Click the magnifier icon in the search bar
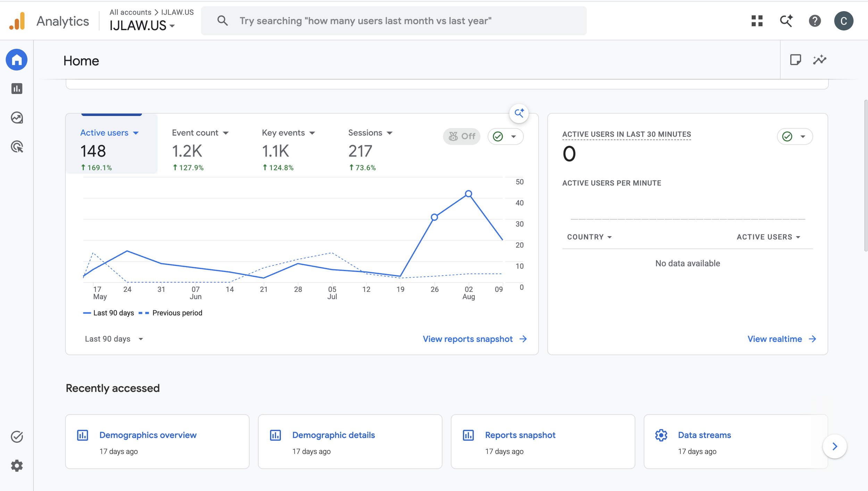 (223, 21)
